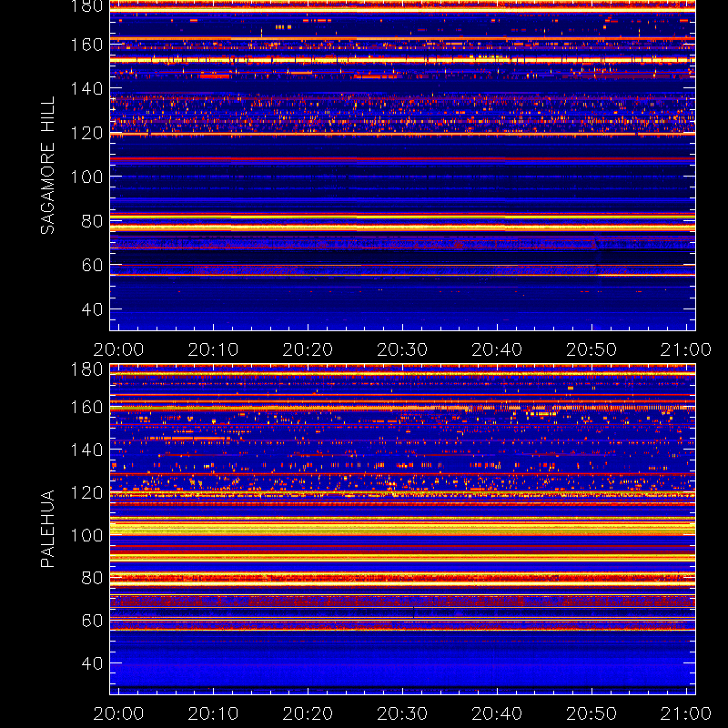Choose the 20:40 time label under Palehua plot
This screenshot has width=728, height=728.
tap(497, 713)
